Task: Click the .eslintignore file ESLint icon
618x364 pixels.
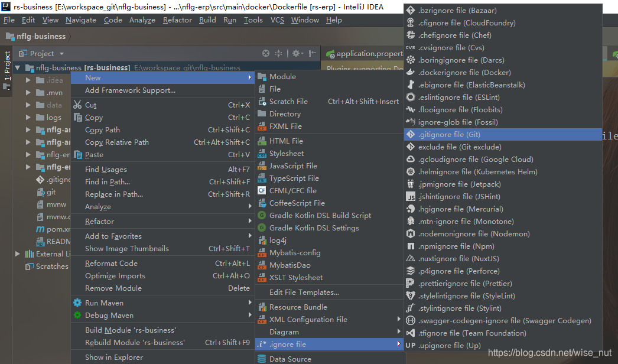Action: click(x=411, y=97)
